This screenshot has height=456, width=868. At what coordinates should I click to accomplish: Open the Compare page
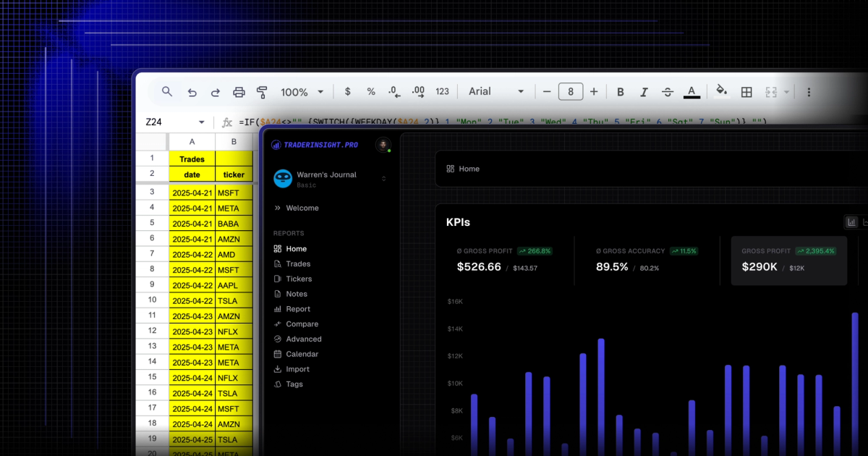point(296,324)
